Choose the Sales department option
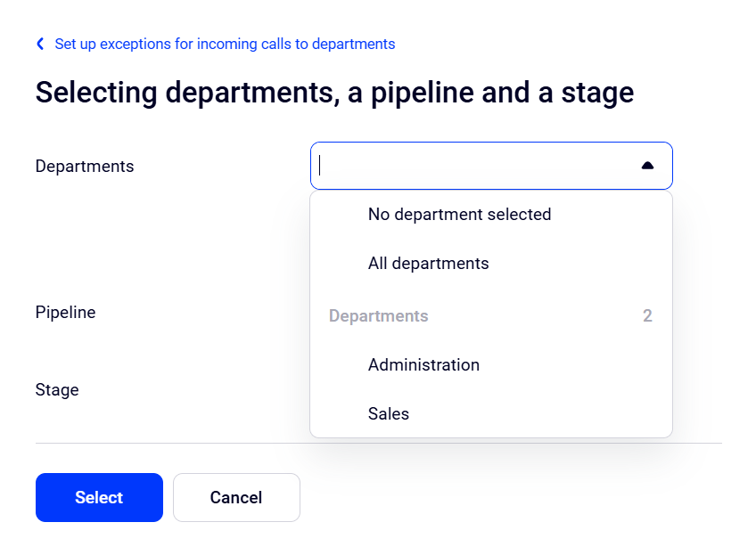The width and height of the screenshot is (756, 555). click(x=389, y=414)
